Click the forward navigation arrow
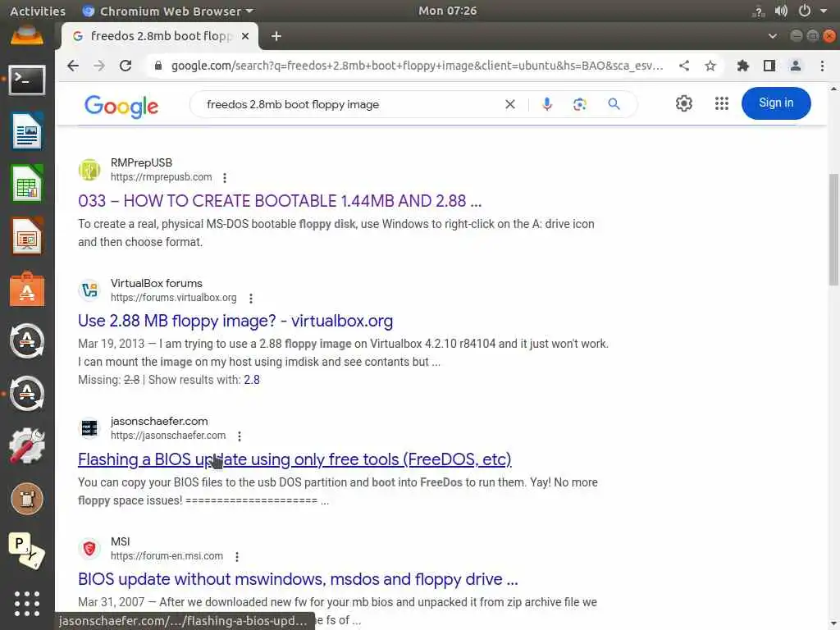The height and width of the screenshot is (630, 840). [99, 66]
